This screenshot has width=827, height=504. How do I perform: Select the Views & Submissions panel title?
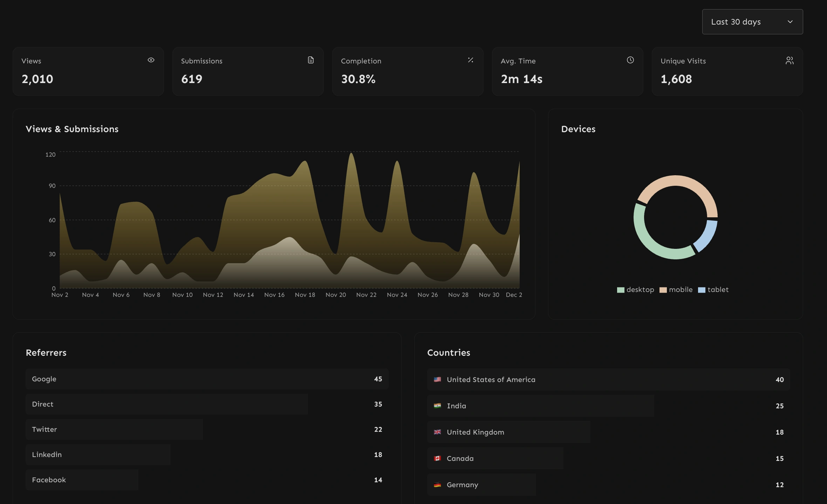[72, 129]
